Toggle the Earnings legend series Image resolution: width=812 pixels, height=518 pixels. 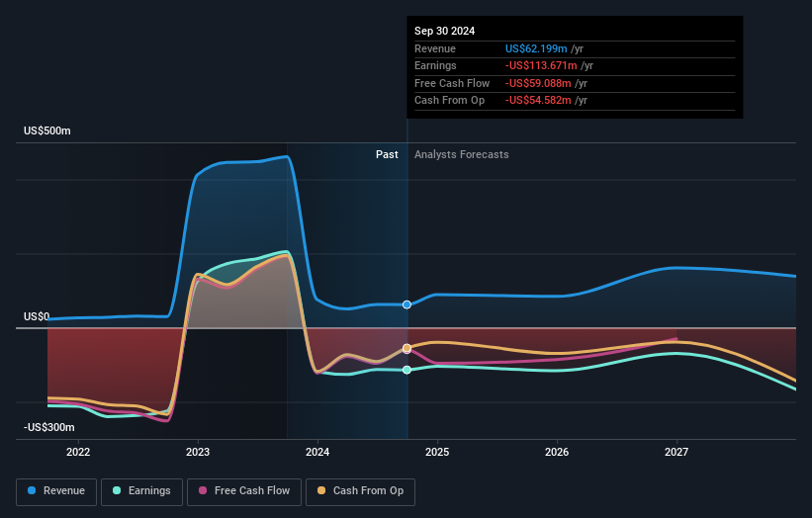click(141, 491)
